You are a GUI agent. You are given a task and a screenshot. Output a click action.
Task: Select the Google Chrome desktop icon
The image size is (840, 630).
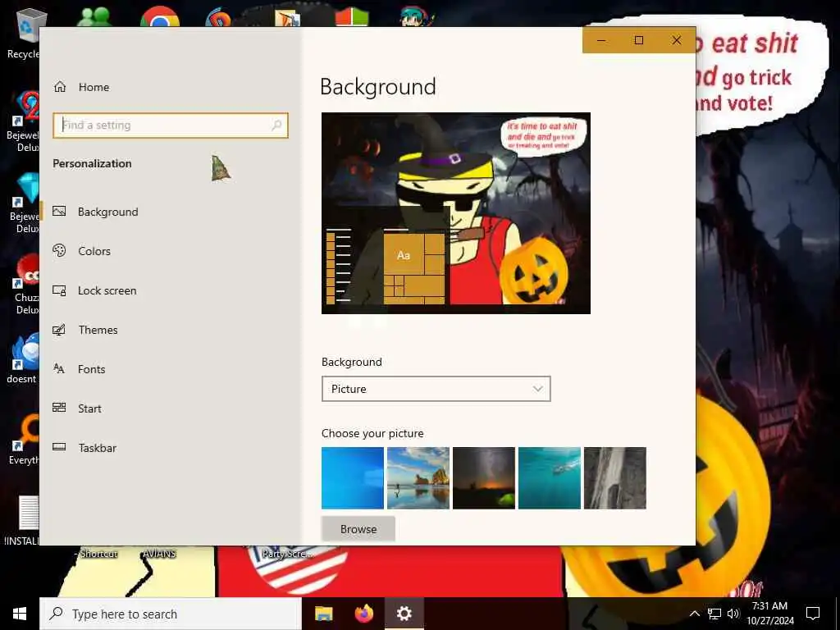[160, 17]
